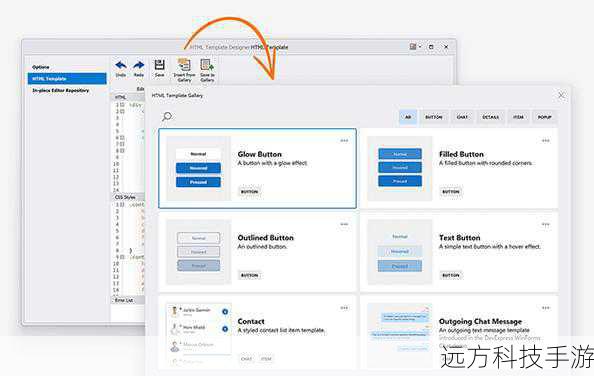Click the ITEM tag on Contact card
Screen dimensions: 594x376
click(266, 359)
